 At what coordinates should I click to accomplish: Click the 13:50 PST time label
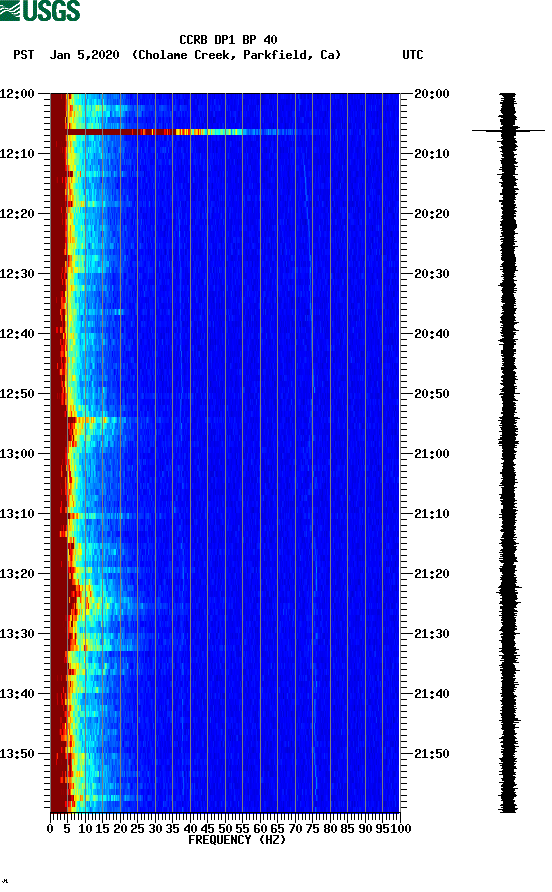point(17,754)
